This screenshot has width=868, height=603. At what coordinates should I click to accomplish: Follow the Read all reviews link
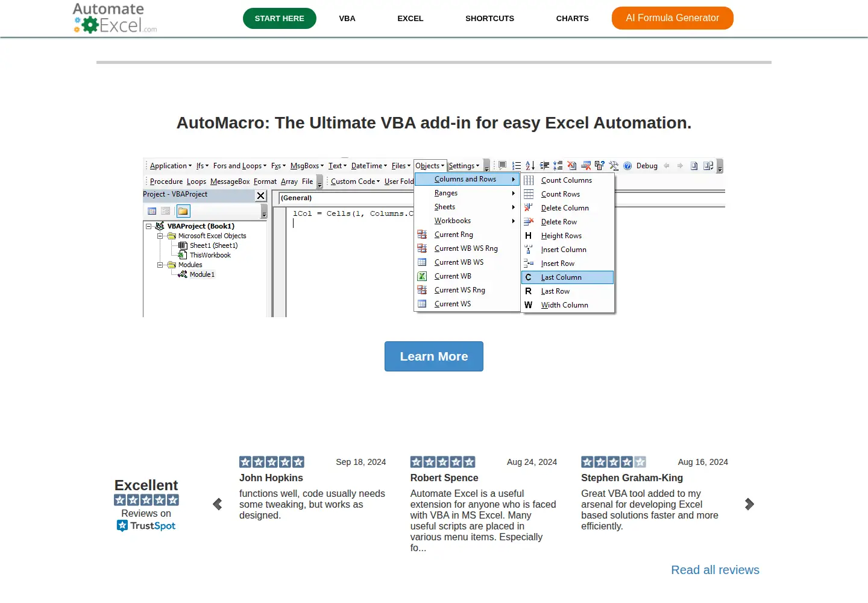tap(715, 570)
